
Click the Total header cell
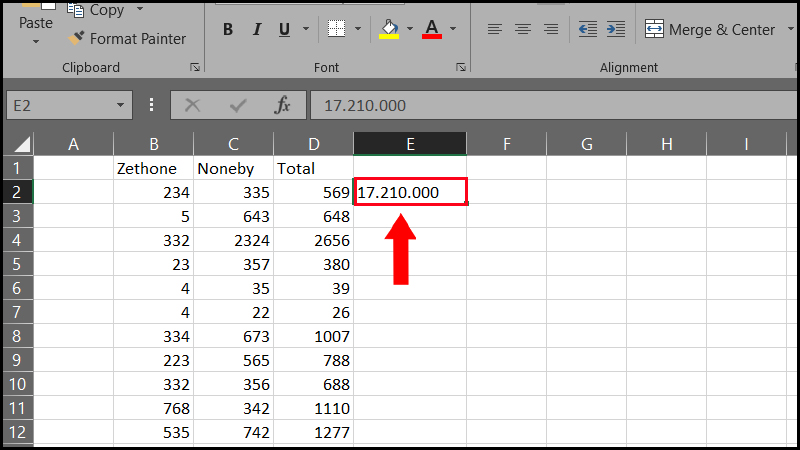pos(314,168)
